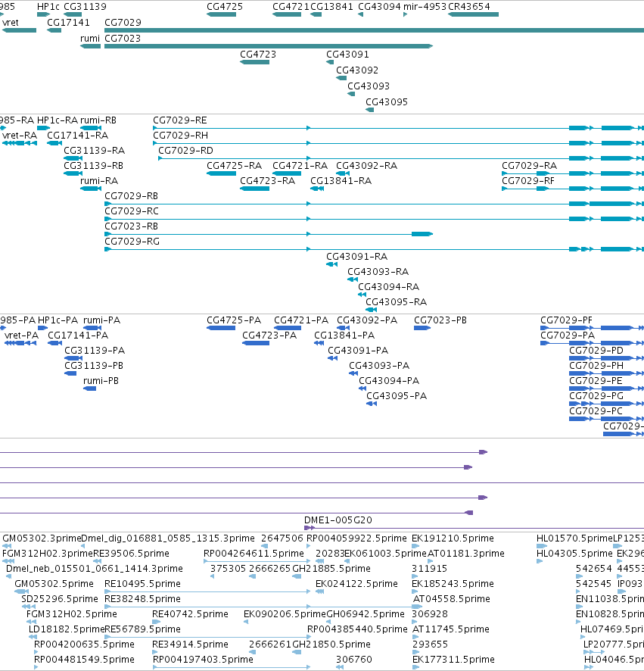Select the CG4723 gene label
644x671 pixels.
[258, 54]
